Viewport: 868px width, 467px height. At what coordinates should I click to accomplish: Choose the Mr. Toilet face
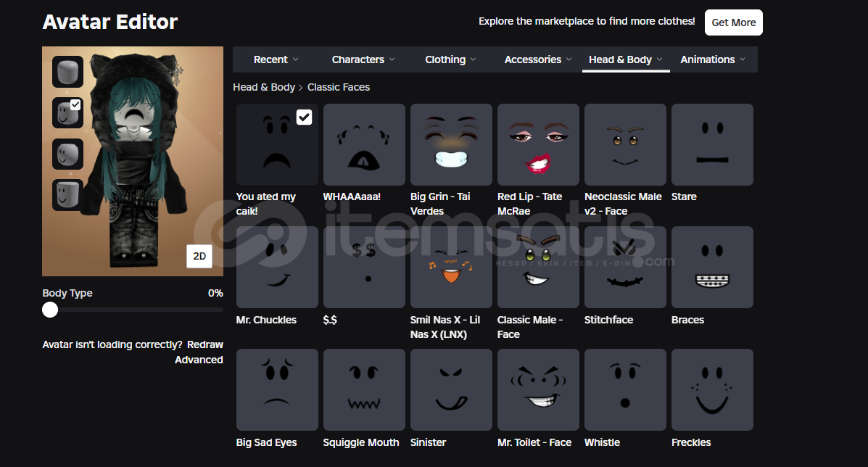[538, 389]
